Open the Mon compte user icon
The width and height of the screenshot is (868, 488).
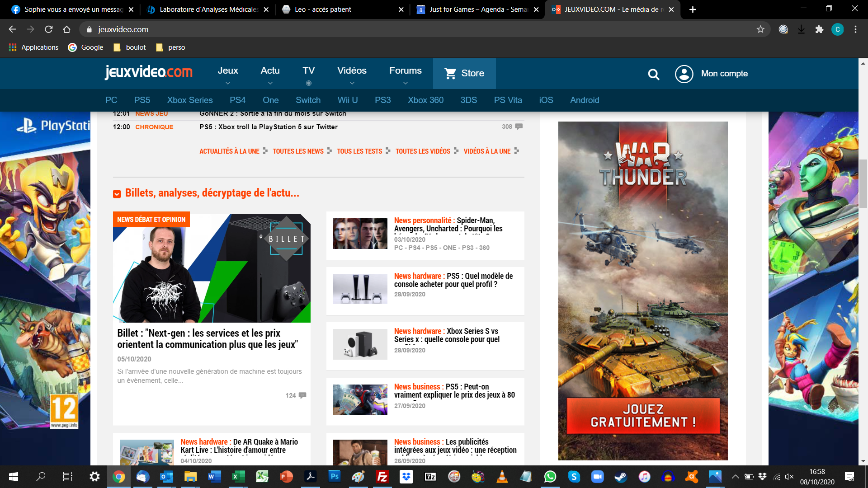point(684,74)
